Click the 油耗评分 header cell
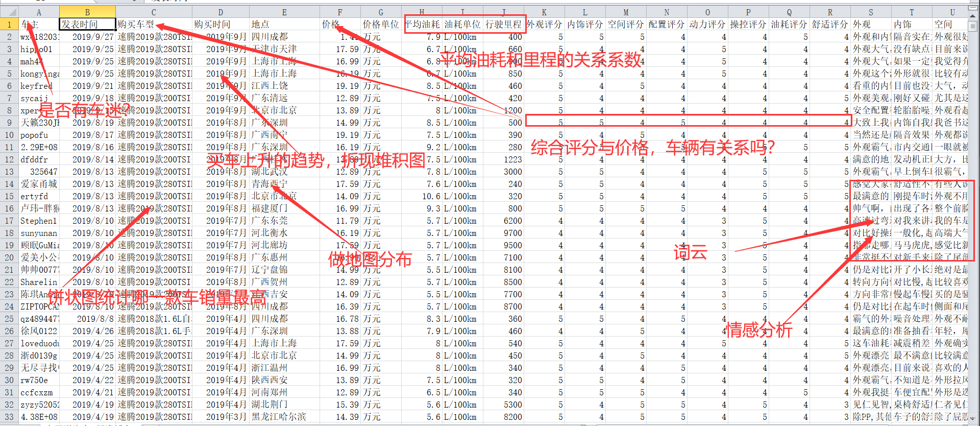 point(789,24)
